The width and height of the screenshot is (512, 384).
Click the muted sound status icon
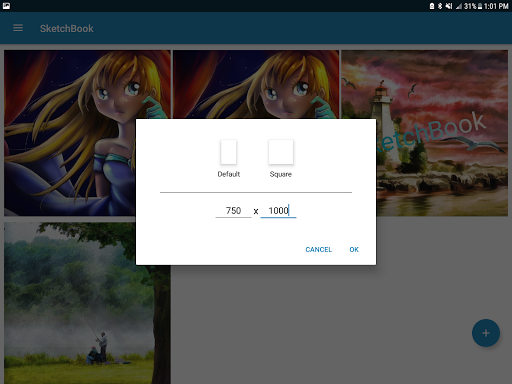449,6
